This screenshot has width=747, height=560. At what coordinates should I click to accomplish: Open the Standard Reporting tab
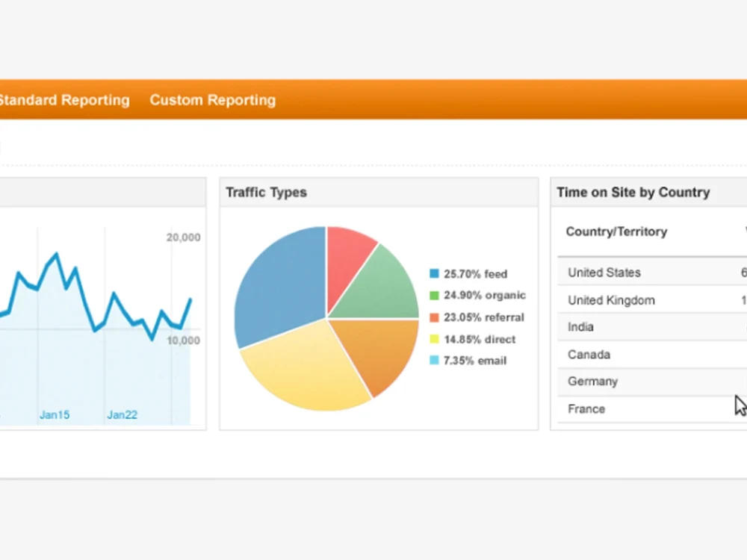click(64, 100)
